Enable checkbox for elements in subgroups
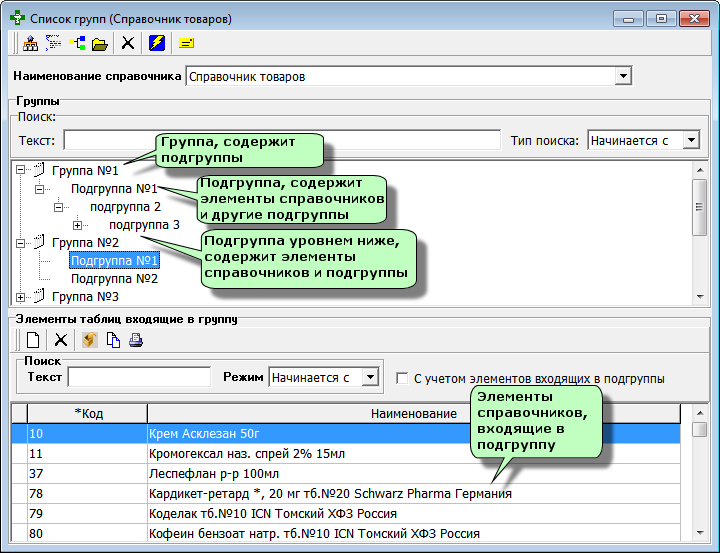 (402, 378)
